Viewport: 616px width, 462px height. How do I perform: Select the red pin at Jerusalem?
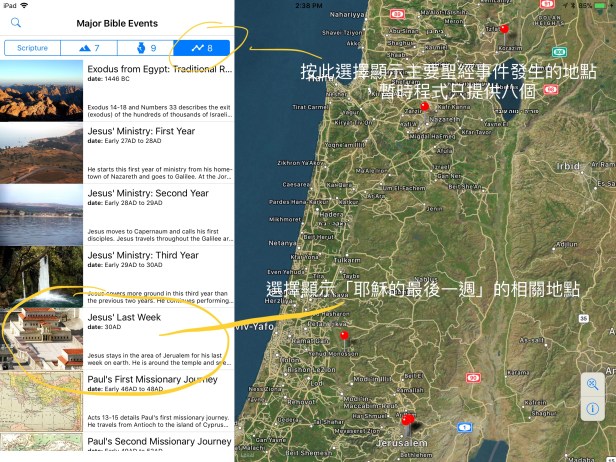[407, 420]
